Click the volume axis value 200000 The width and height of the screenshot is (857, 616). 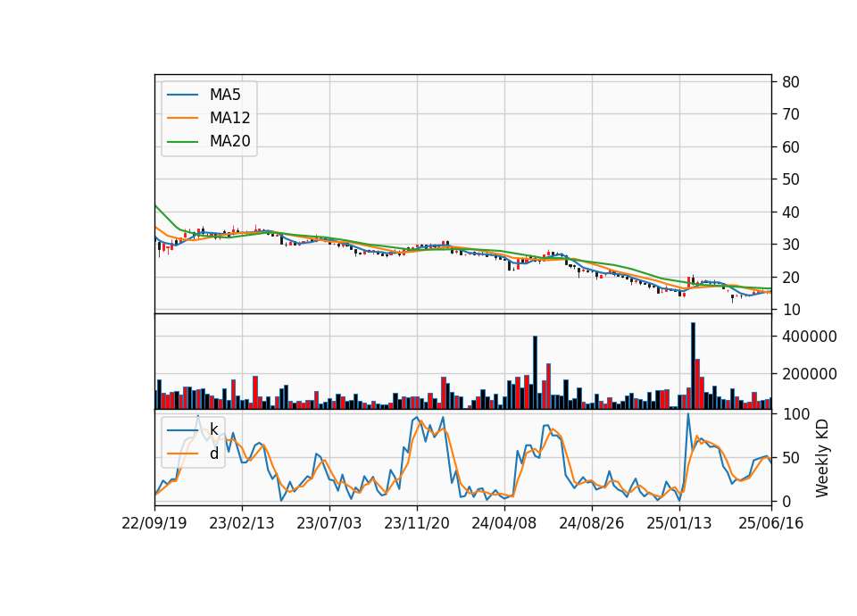click(810, 374)
